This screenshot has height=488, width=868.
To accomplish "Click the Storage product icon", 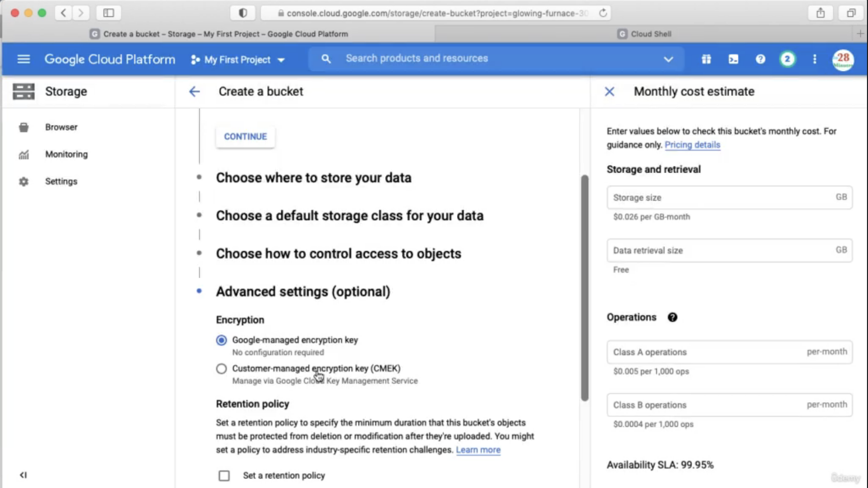I will (23, 91).
